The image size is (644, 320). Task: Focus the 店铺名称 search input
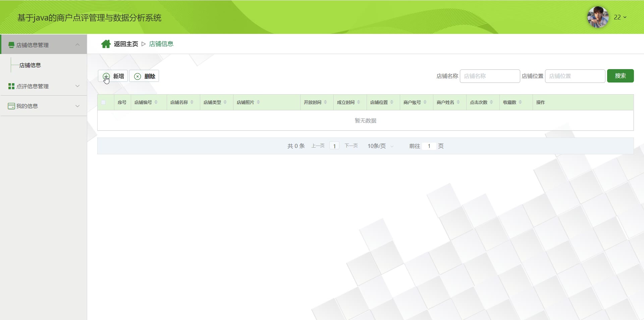coord(490,76)
